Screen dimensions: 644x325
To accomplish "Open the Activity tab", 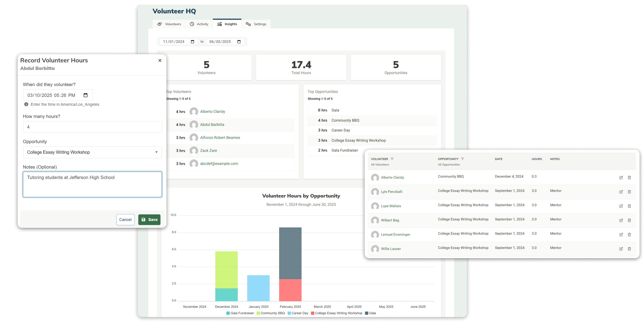I will (199, 24).
